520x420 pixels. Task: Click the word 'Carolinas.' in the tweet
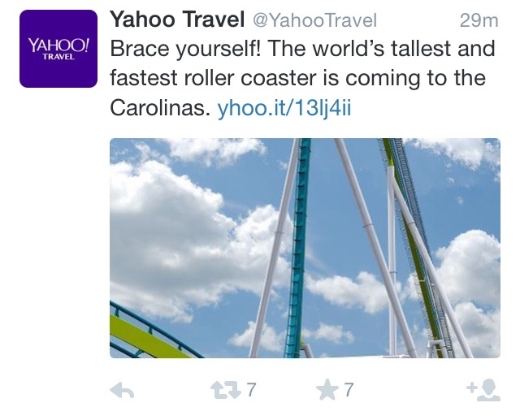(x=160, y=108)
